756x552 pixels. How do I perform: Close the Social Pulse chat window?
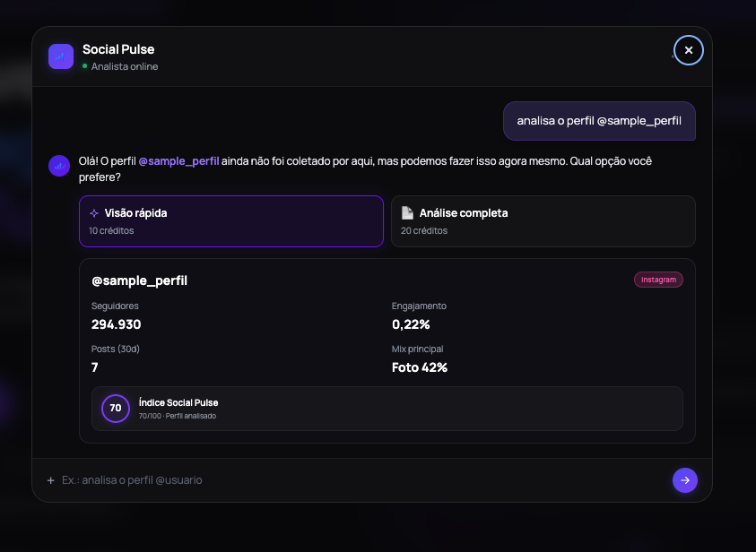[688, 50]
